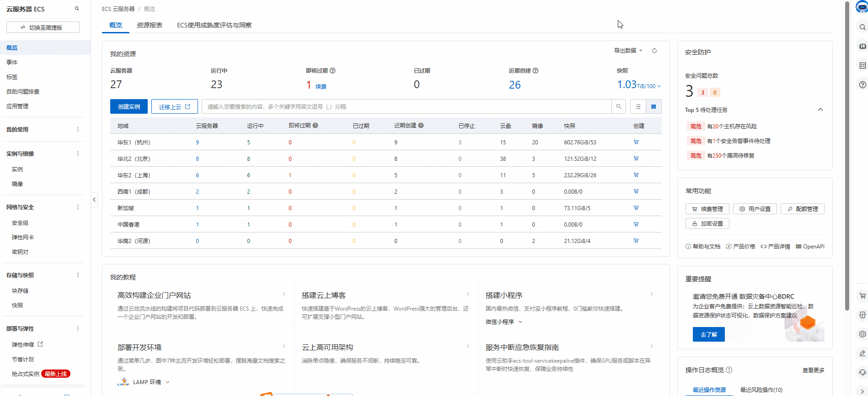Open the OpenAPI link
Screen dimensions: 868x396
[x=810, y=247]
